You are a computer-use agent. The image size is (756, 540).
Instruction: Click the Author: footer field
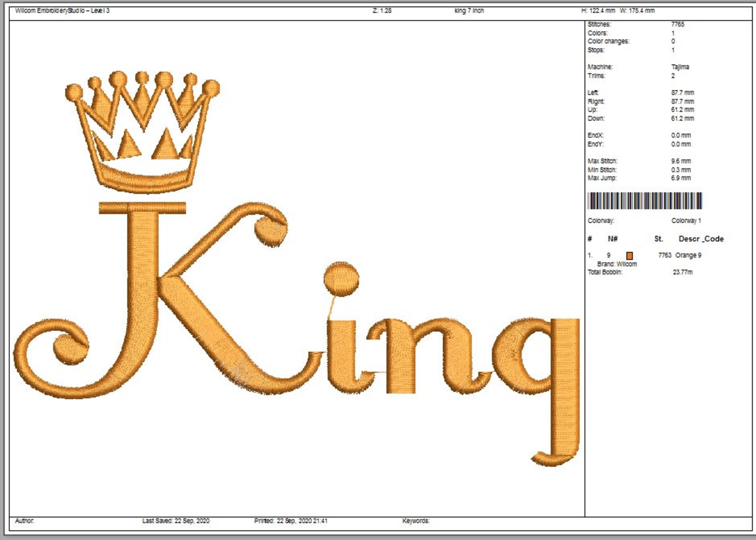[x=24, y=521]
